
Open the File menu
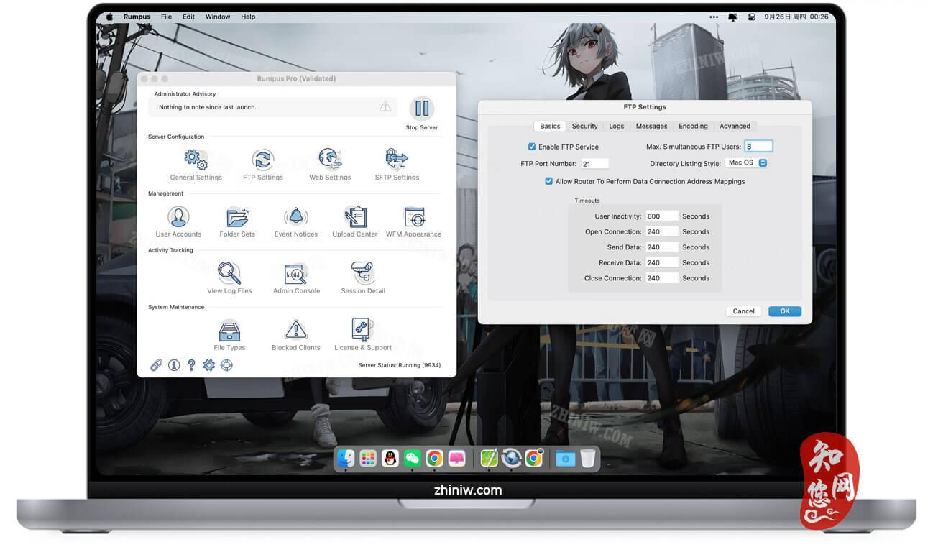click(166, 17)
